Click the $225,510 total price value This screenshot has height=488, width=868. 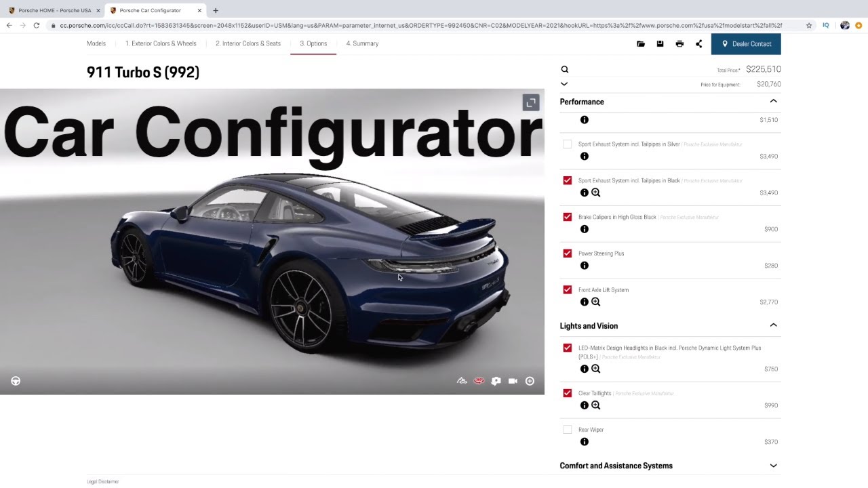(x=764, y=69)
